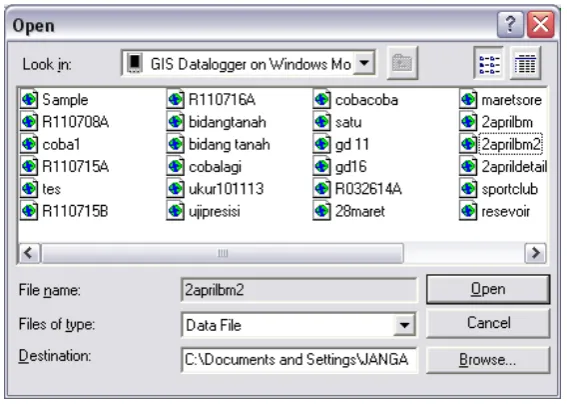Click the R110715A file icon
The image size is (567, 404).
29,166
